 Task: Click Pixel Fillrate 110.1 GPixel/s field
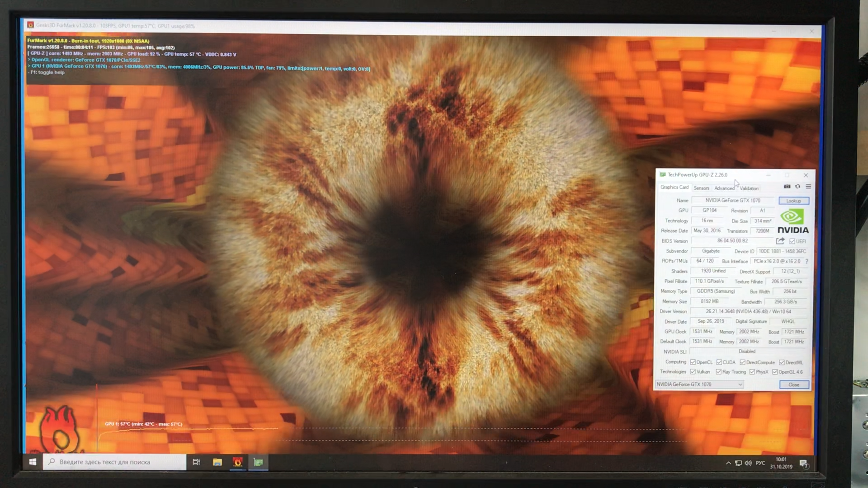(x=709, y=282)
